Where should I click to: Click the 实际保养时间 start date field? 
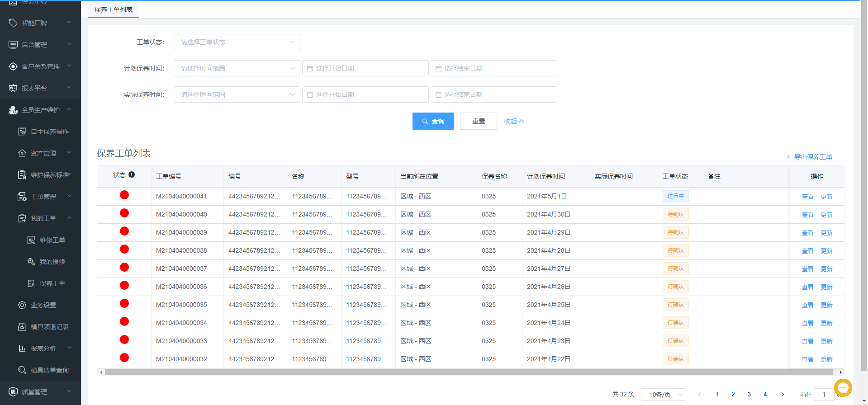[365, 94]
